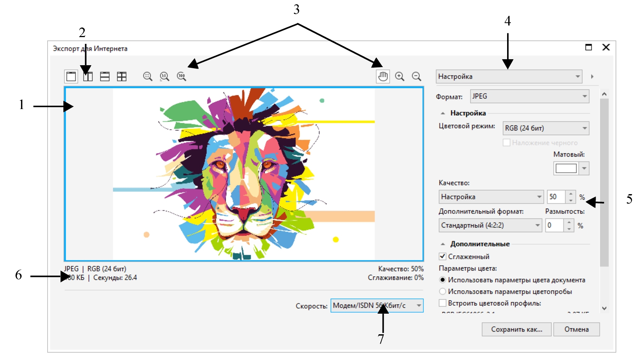The height and width of the screenshot is (356, 644).
Task: Select Использовать параметры цветопробы radio option
Action: (443, 292)
